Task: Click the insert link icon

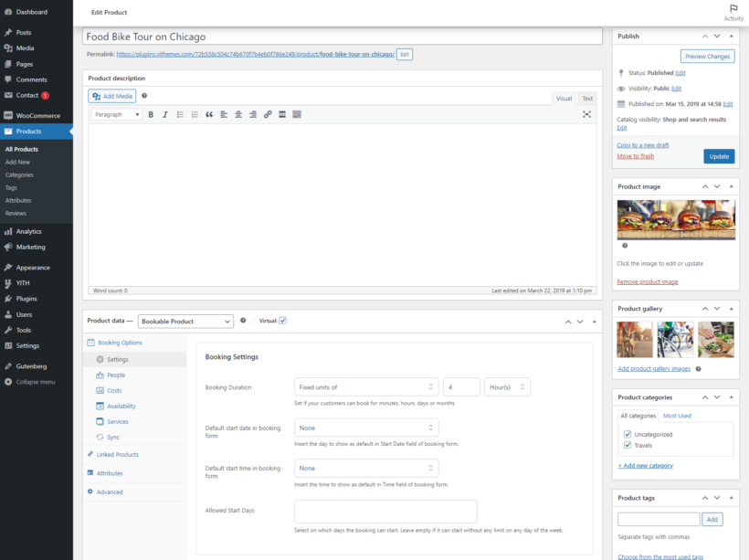Action: (x=268, y=114)
